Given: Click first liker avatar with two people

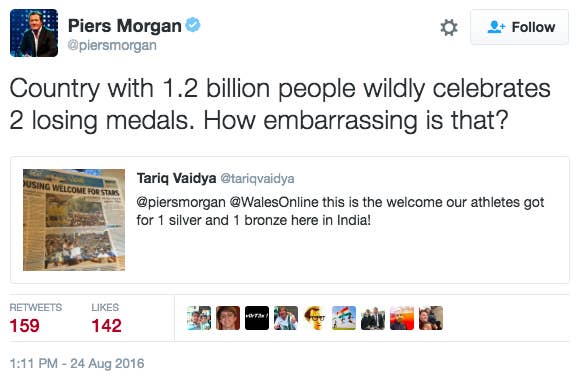Looking at the screenshot, I should click(x=199, y=318).
